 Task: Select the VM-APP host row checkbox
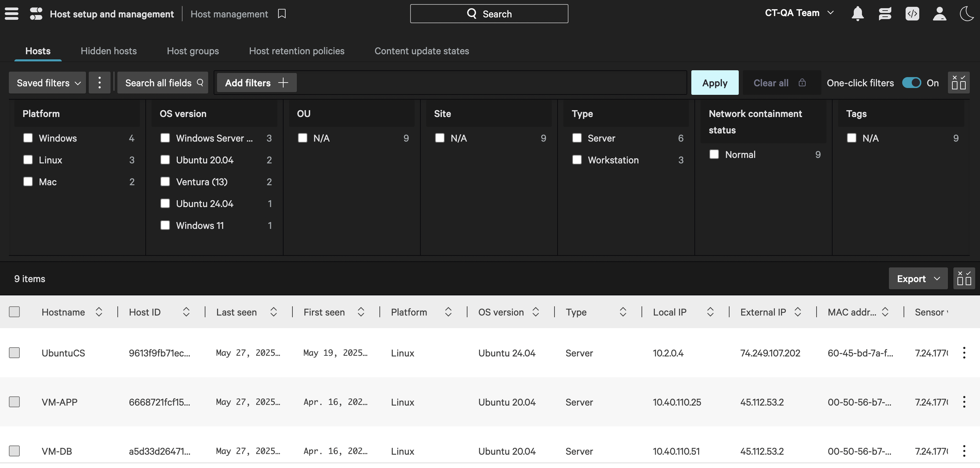point(14,402)
